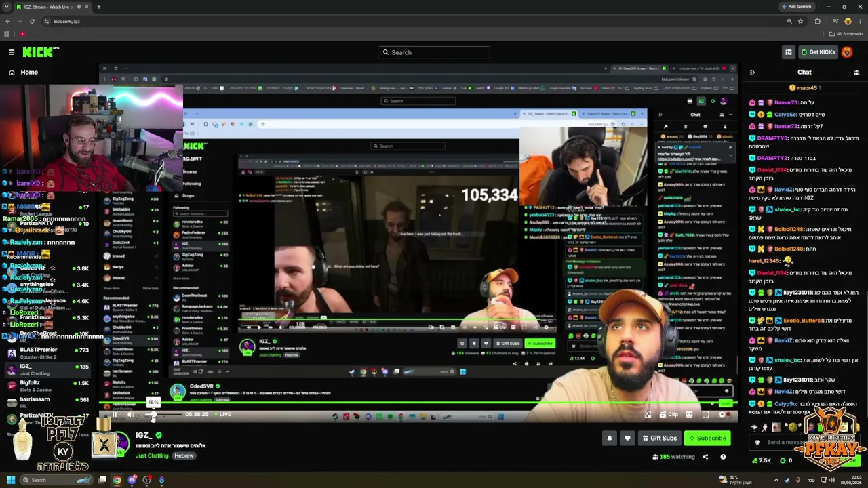Open a new browser tab

98,7
